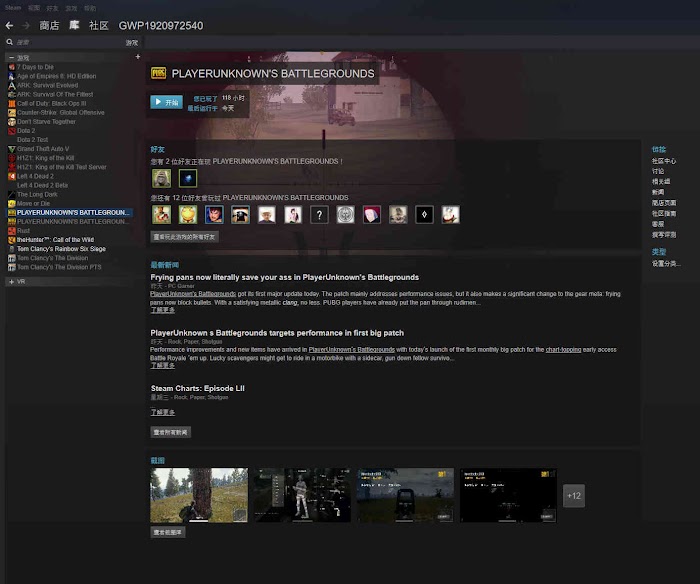The image size is (700, 584).
Task: Open the chart-topping link in the news text
Action: coord(563,350)
